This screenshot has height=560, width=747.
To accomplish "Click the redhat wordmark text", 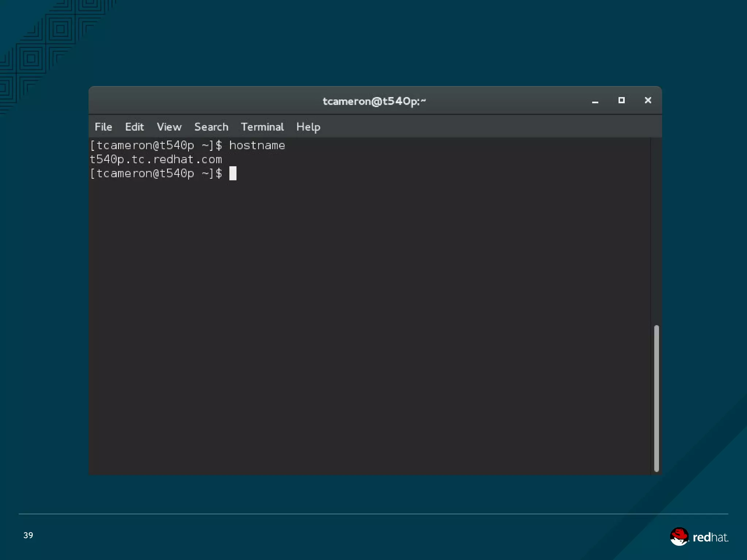I will tap(710, 537).
